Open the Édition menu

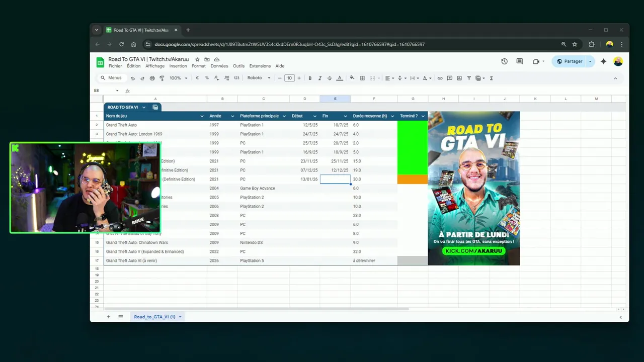pyautogui.click(x=134, y=66)
